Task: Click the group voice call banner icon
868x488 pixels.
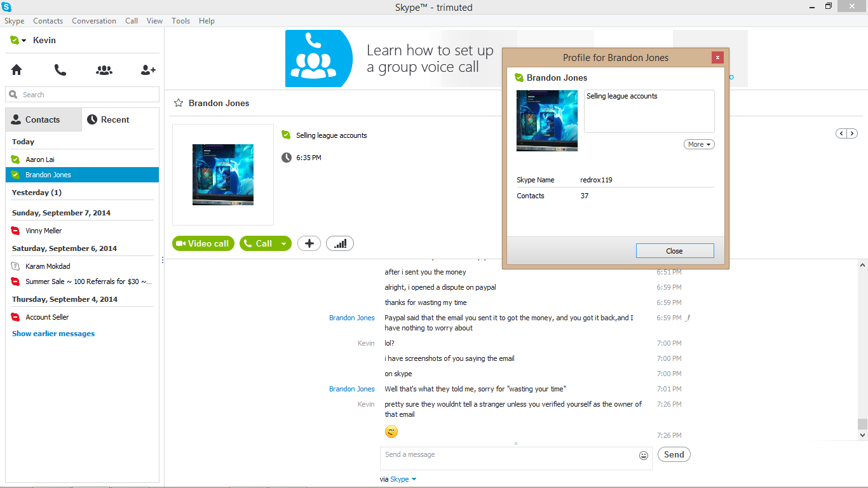Action: pos(319,58)
